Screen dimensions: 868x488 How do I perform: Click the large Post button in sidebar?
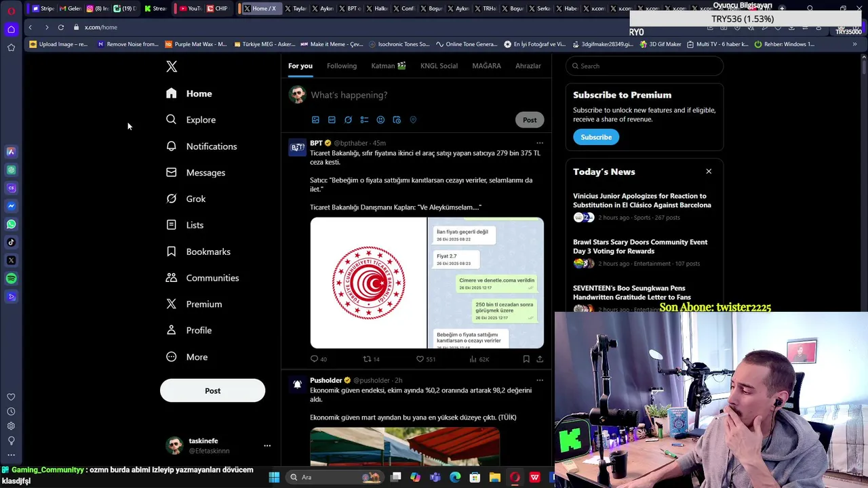click(x=212, y=390)
